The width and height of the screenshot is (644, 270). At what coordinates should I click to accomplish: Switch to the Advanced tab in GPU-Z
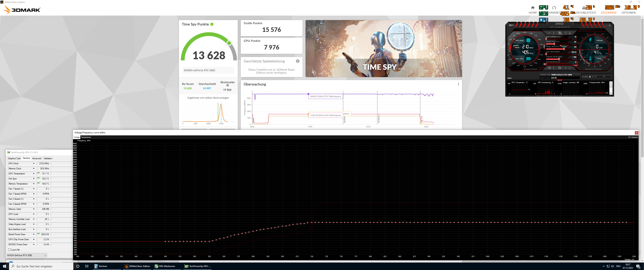click(x=37, y=158)
